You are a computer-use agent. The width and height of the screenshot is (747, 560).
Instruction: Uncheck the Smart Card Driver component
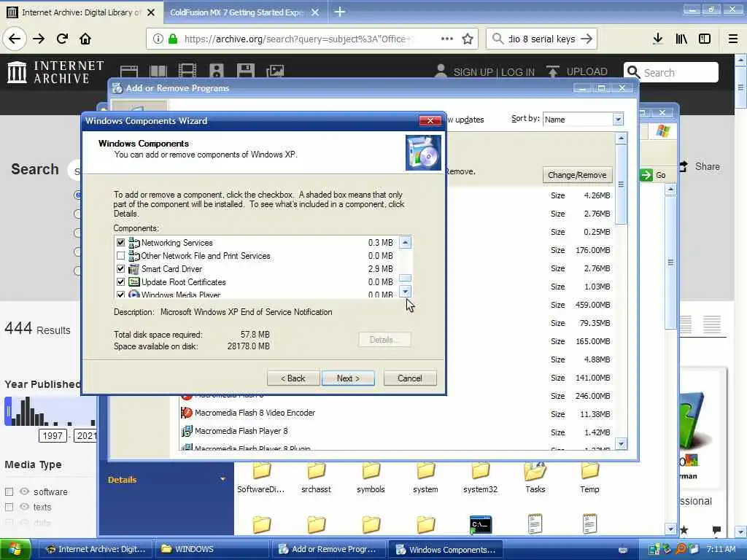[x=120, y=268]
